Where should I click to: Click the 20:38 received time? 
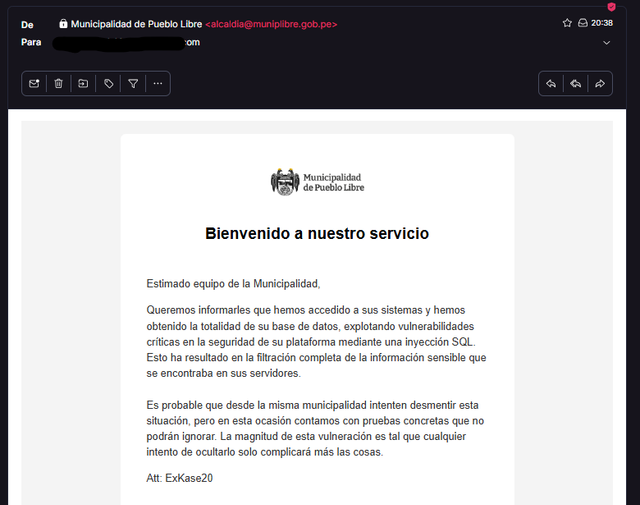602,23
